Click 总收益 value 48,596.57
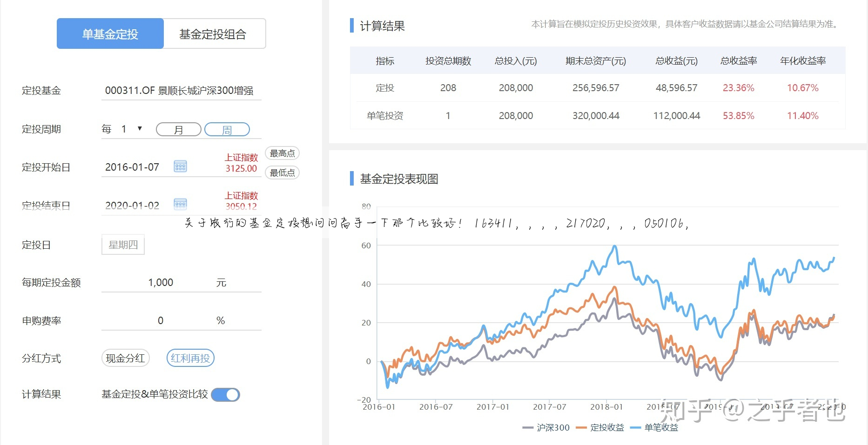This screenshot has width=868, height=445. [x=677, y=88]
